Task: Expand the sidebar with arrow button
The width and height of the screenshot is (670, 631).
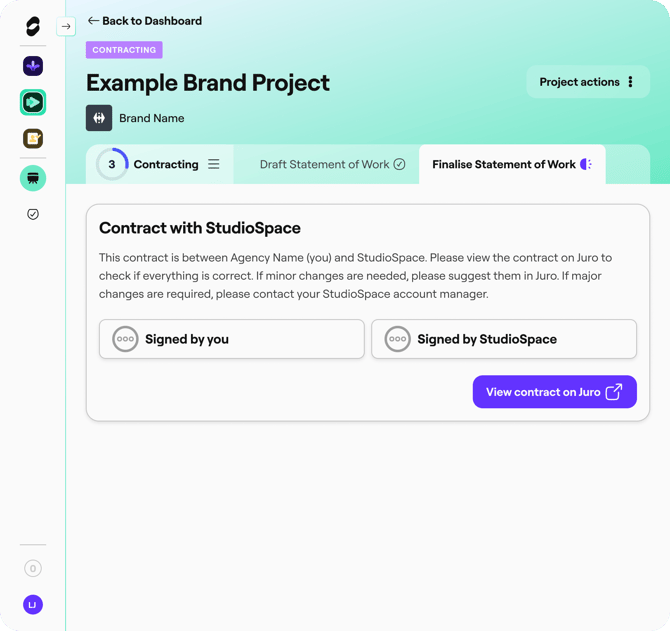Action: [x=66, y=27]
